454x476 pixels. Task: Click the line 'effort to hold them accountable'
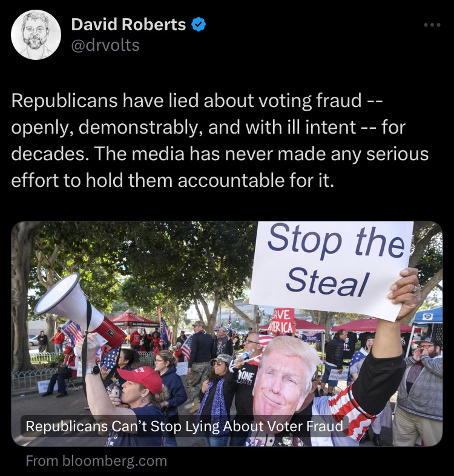[x=173, y=181]
